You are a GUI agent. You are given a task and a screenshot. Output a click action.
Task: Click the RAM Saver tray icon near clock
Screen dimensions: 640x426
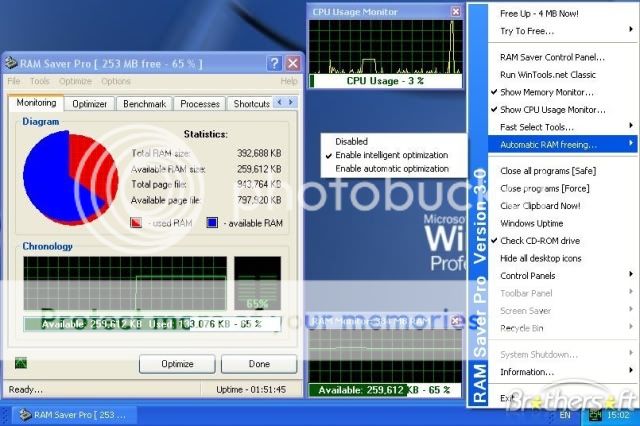click(594, 414)
